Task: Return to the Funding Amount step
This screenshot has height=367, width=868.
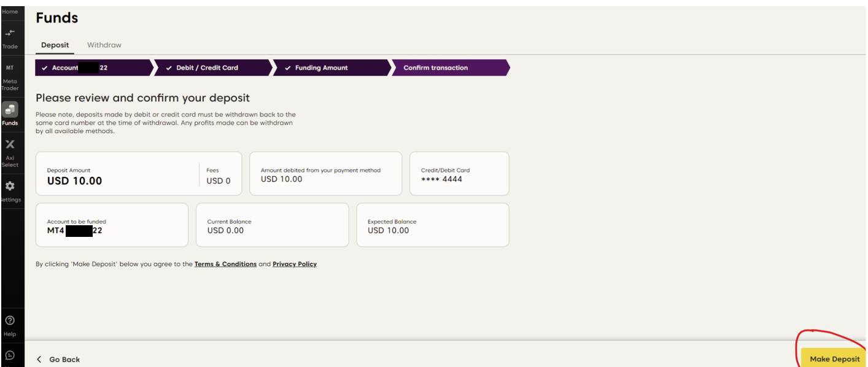Action: pos(328,68)
